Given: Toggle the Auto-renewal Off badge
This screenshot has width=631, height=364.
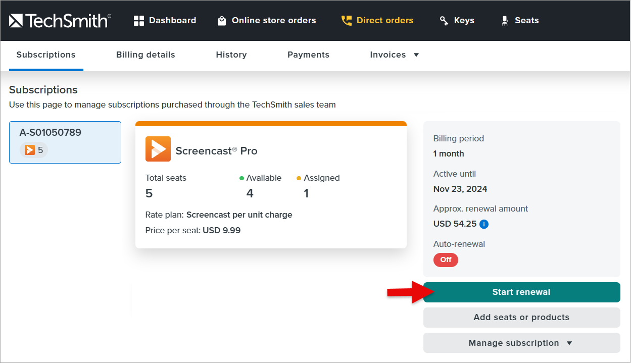Looking at the screenshot, I should tap(446, 260).
